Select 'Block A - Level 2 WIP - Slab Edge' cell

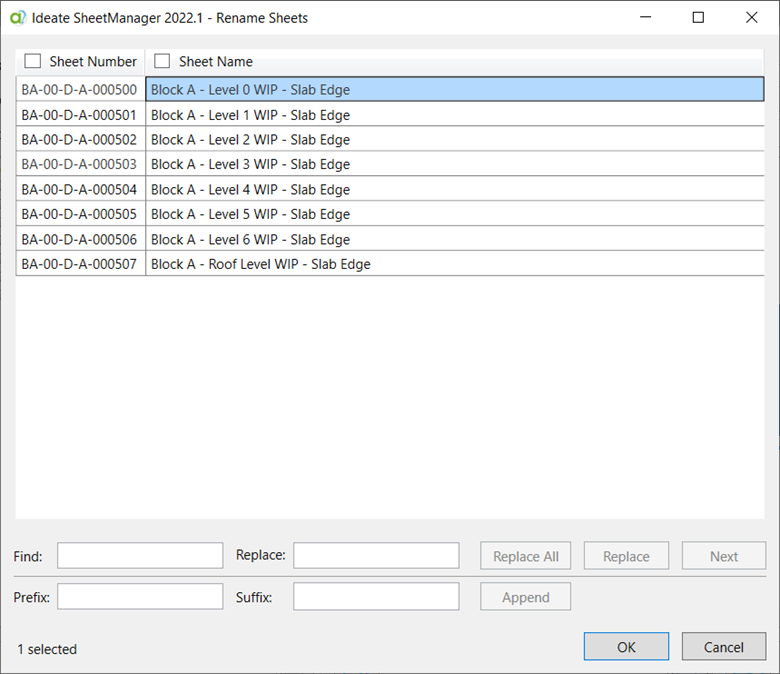[455, 139]
